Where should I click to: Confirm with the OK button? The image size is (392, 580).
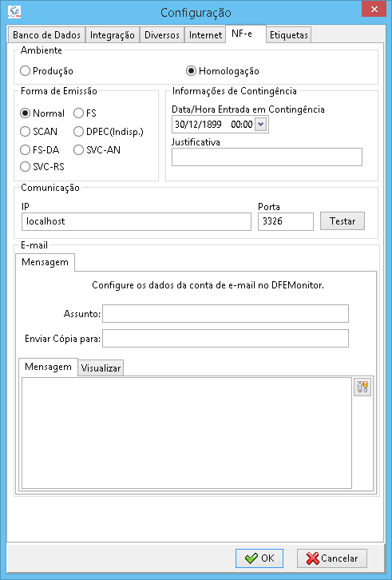click(x=259, y=558)
